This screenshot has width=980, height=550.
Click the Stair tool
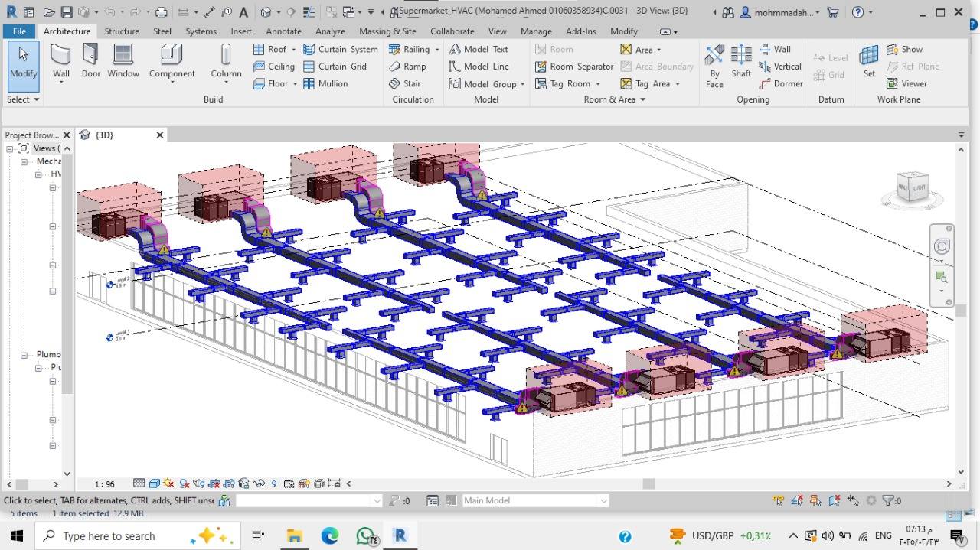coord(405,83)
